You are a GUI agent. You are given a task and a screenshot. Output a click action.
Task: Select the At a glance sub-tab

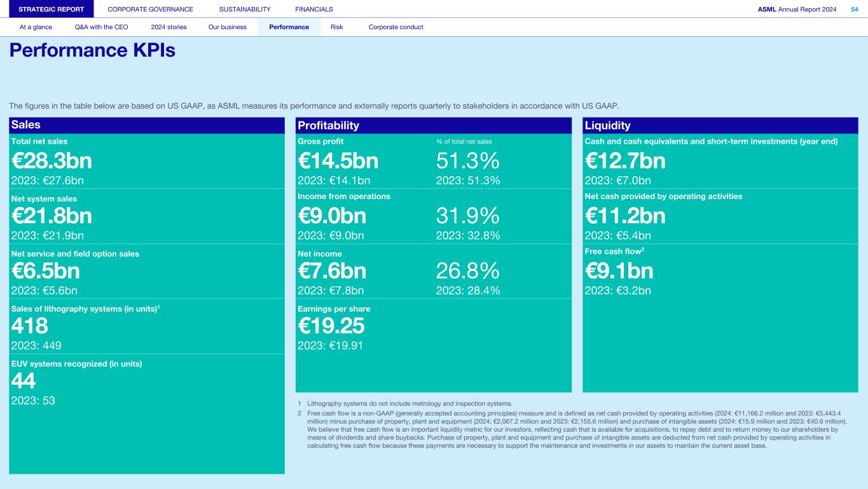point(36,27)
